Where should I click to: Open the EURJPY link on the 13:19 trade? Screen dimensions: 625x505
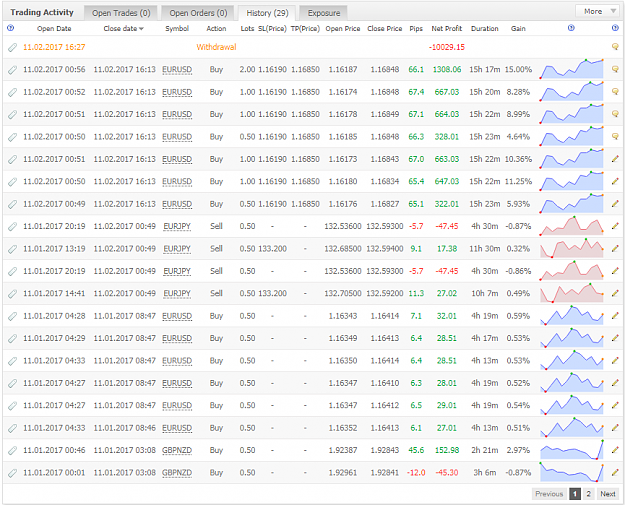click(177, 248)
